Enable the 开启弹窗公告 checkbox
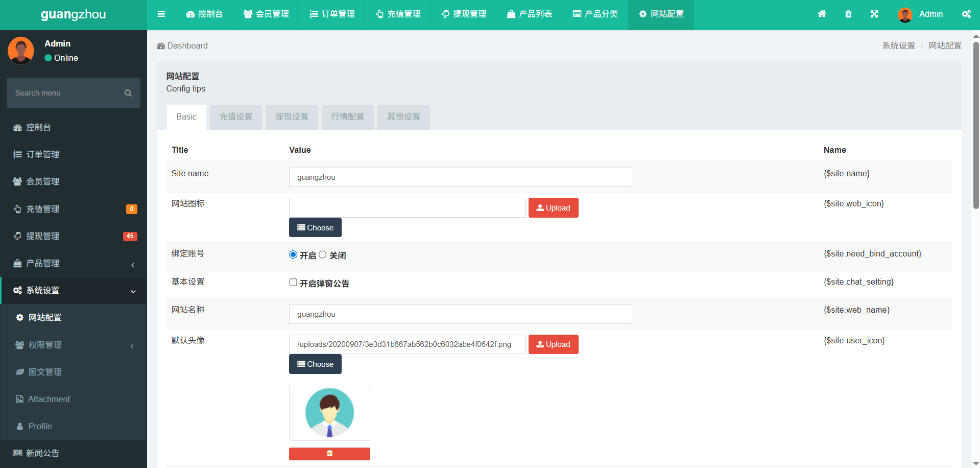The width and height of the screenshot is (980, 468). pos(293,283)
